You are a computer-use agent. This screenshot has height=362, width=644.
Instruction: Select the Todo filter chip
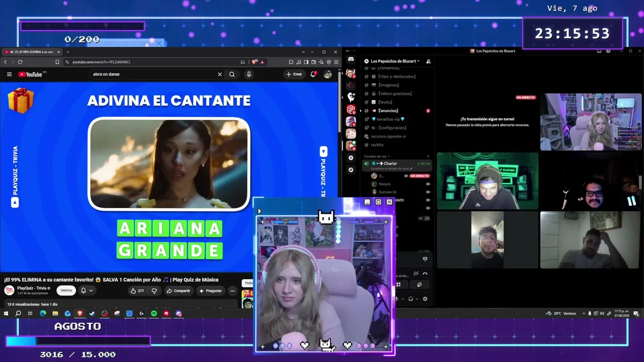(247, 283)
